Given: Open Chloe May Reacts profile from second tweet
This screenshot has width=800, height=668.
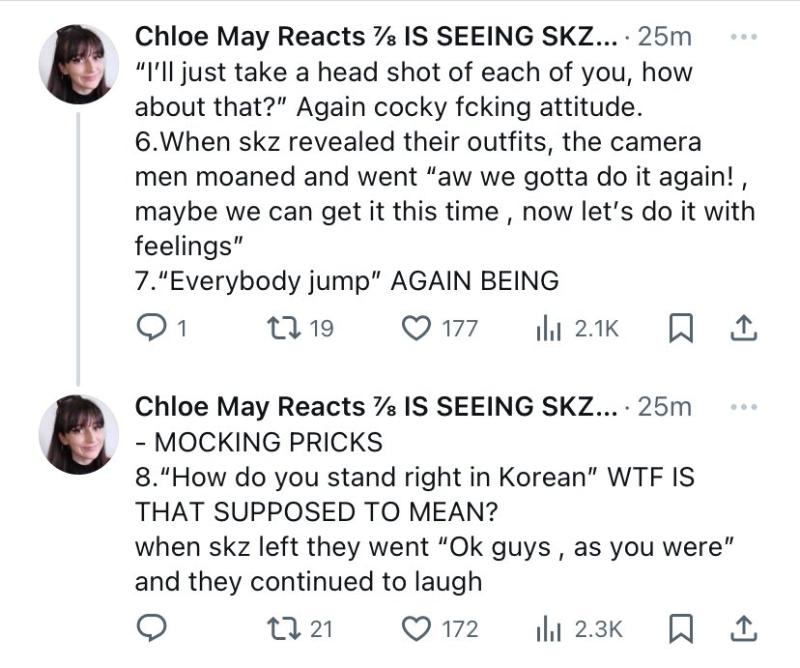Looking at the screenshot, I should (250, 406).
